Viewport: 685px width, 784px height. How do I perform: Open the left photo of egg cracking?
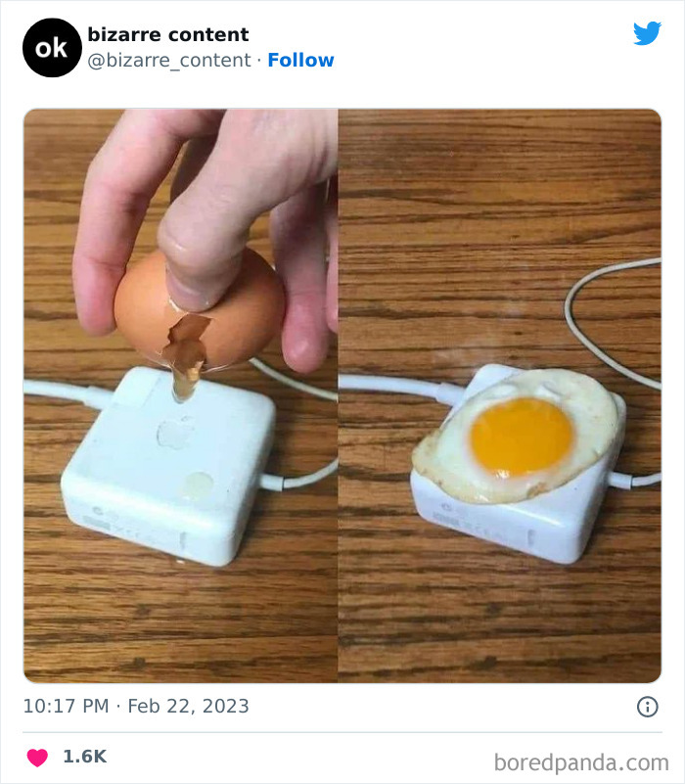point(180,395)
